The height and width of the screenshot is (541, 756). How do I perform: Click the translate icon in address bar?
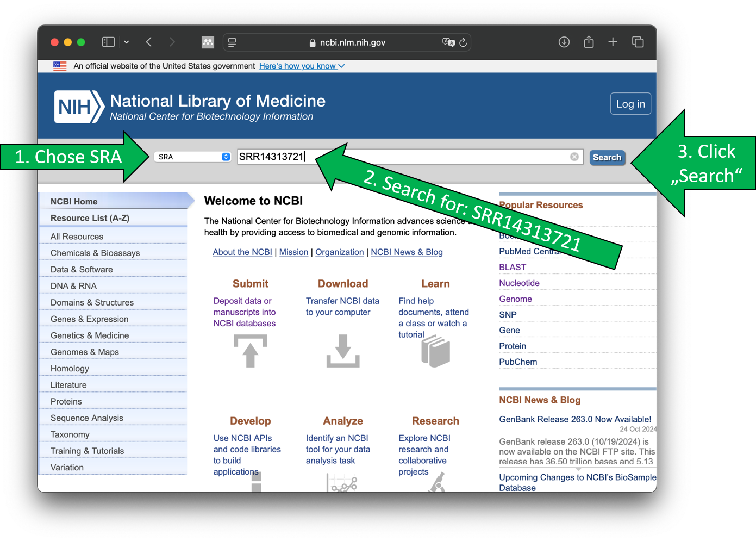tap(448, 42)
